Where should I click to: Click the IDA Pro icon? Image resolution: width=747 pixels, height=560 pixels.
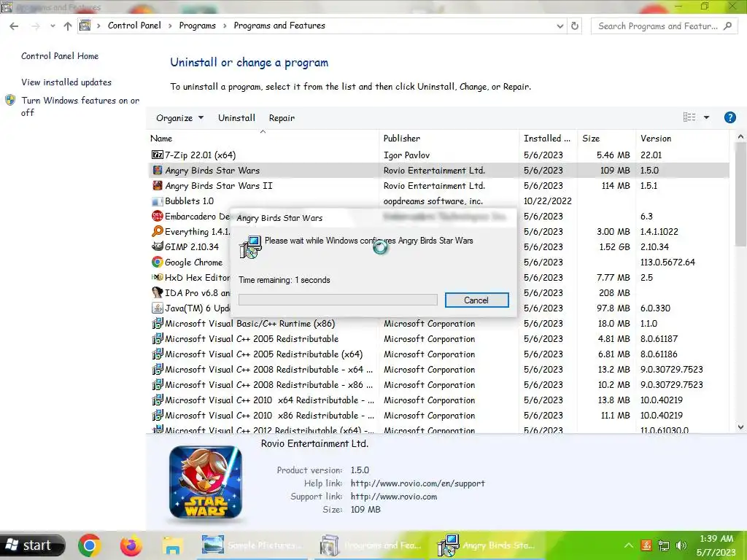click(x=158, y=292)
